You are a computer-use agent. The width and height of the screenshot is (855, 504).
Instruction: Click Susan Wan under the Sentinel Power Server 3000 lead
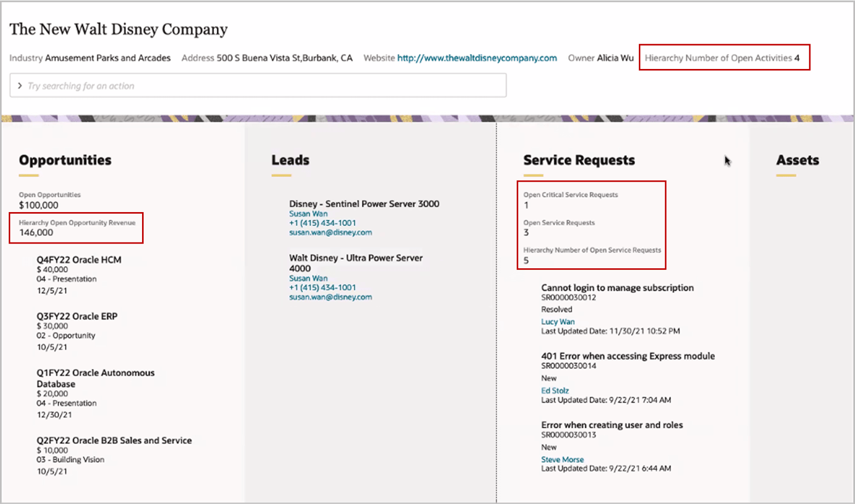point(308,214)
